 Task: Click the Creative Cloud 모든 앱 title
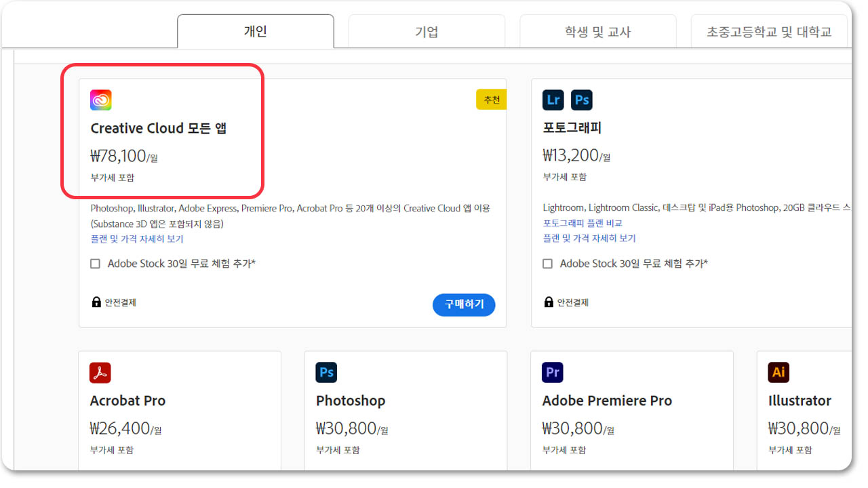pos(159,128)
